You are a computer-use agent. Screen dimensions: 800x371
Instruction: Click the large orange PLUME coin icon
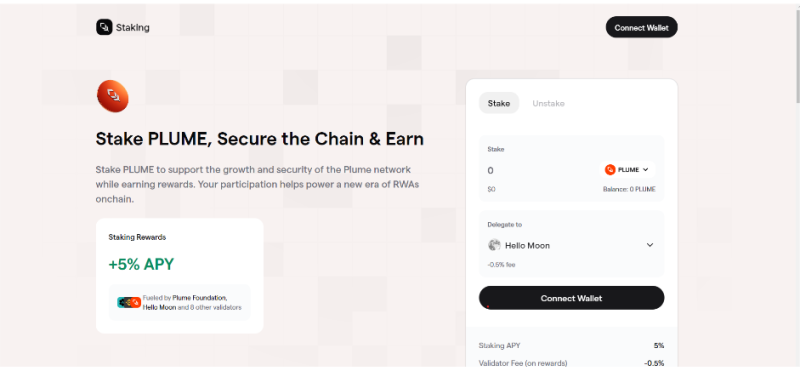click(x=113, y=96)
